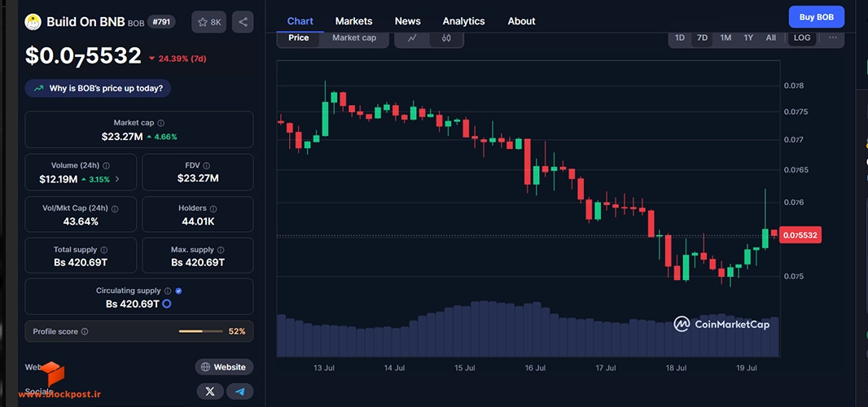
Task: Click the Buy BOB button
Action: click(817, 17)
